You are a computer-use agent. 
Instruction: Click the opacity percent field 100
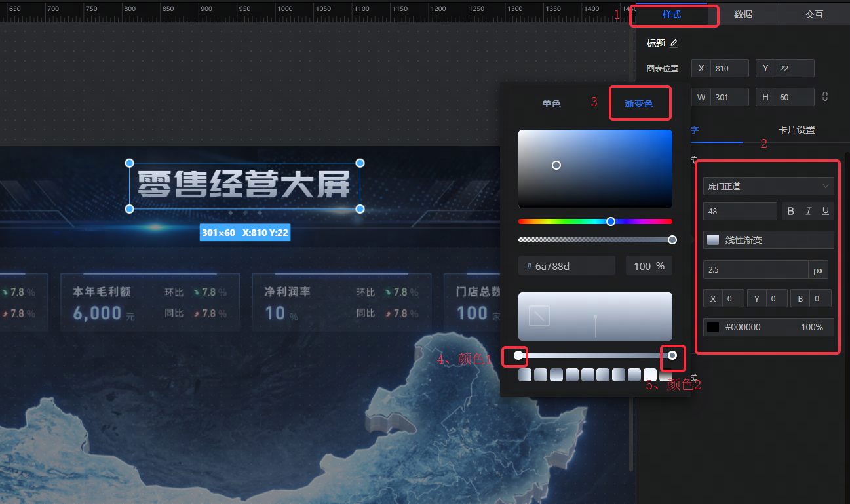pyautogui.click(x=649, y=266)
